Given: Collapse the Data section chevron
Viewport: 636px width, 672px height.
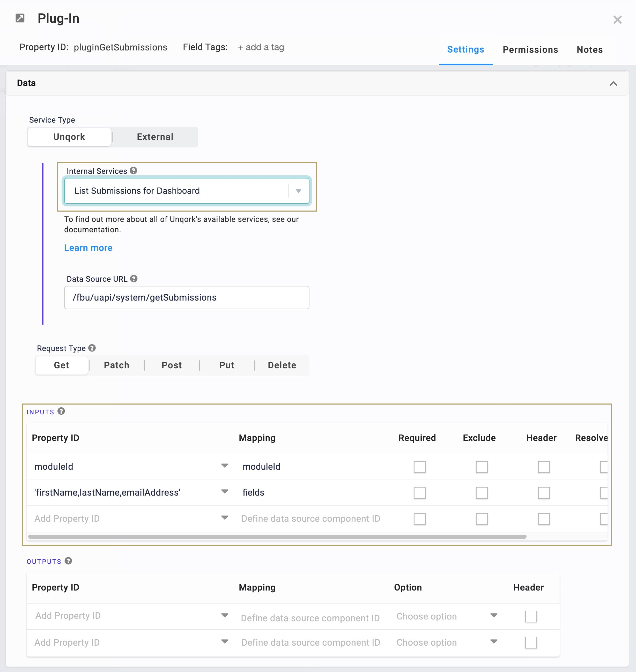Looking at the screenshot, I should 613,84.
